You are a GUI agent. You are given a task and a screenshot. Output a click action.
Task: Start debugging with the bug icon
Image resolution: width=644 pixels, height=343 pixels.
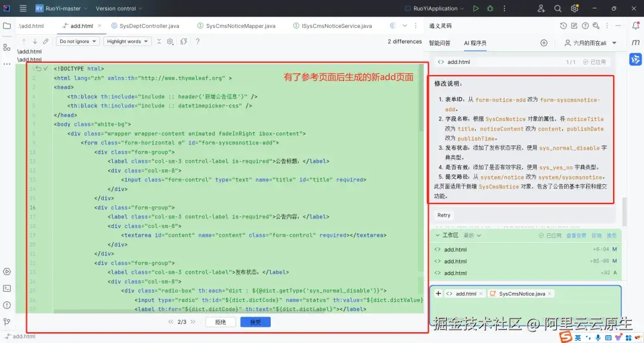(x=490, y=8)
